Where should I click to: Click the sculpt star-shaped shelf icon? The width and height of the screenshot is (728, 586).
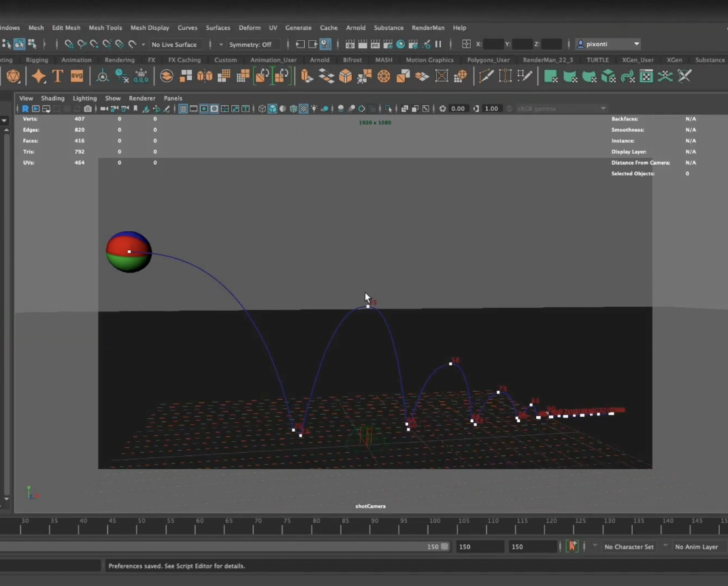tap(39, 76)
